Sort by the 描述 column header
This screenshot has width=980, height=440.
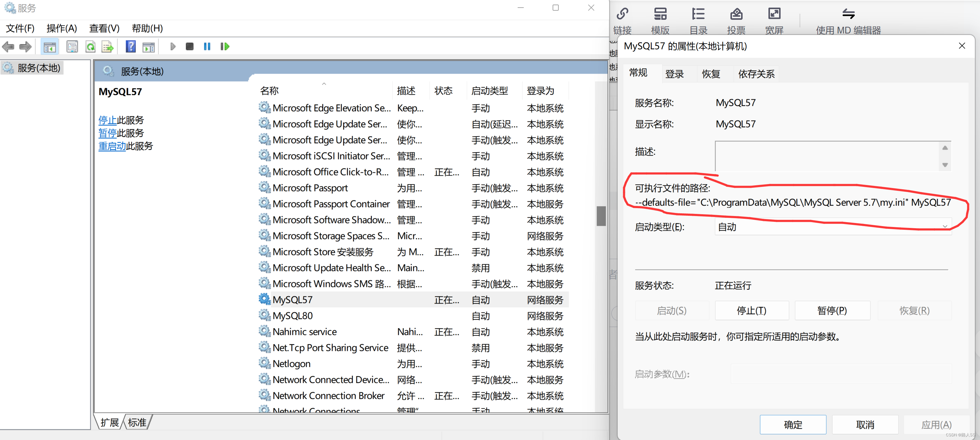pos(410,91)
